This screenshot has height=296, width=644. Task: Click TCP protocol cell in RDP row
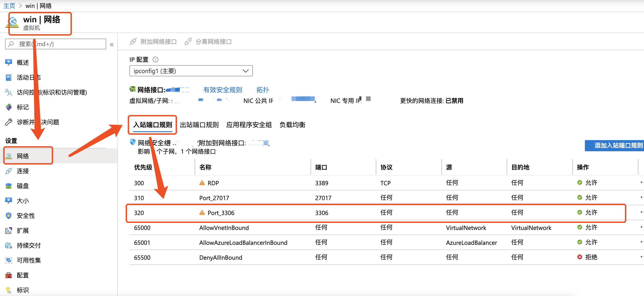click(385, 183)
